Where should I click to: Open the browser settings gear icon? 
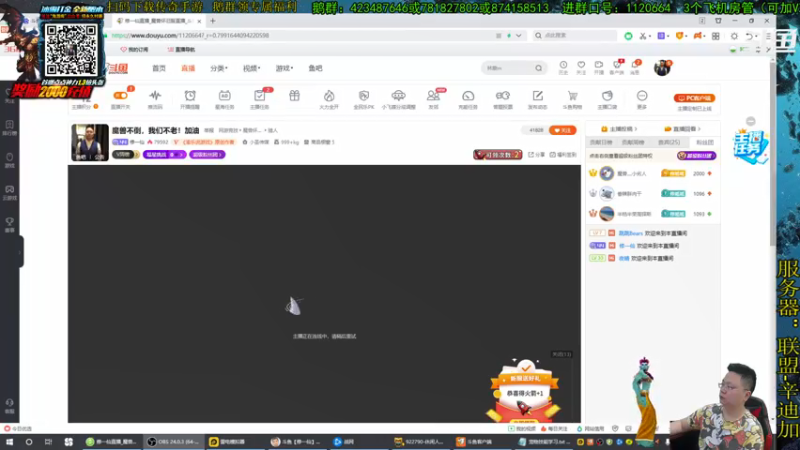click(x=734, y=36)
